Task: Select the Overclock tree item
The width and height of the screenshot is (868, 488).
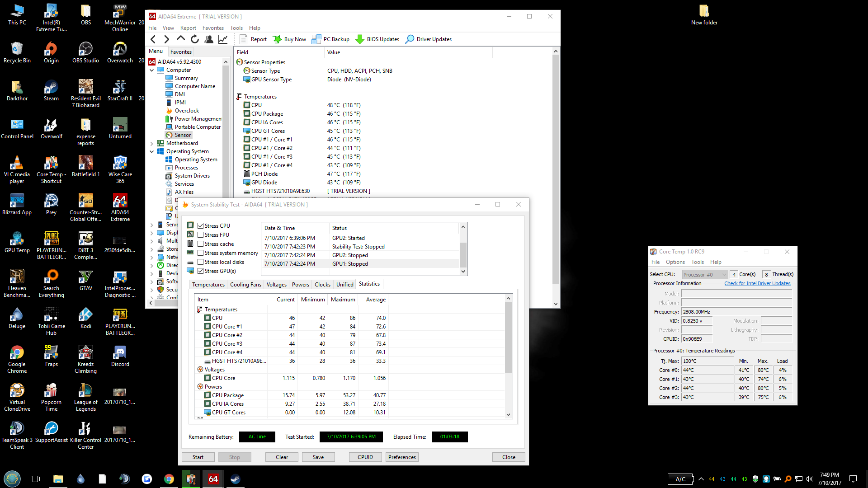Action: coord(182,111)
